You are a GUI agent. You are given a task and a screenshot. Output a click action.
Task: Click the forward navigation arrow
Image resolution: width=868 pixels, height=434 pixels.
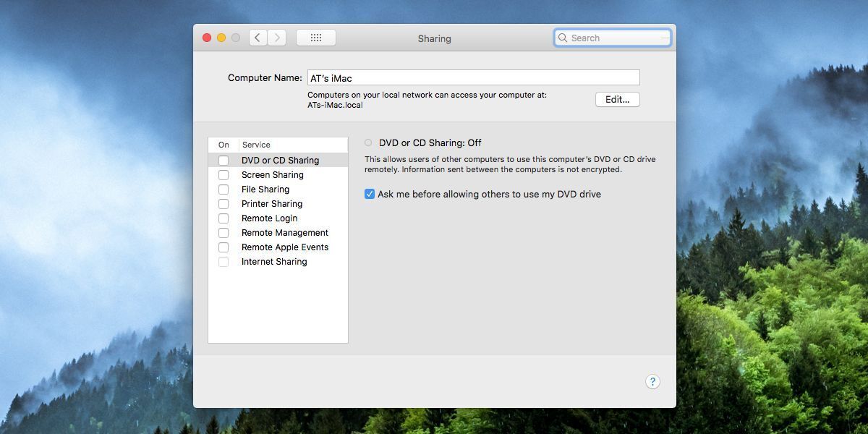(277, 38)
